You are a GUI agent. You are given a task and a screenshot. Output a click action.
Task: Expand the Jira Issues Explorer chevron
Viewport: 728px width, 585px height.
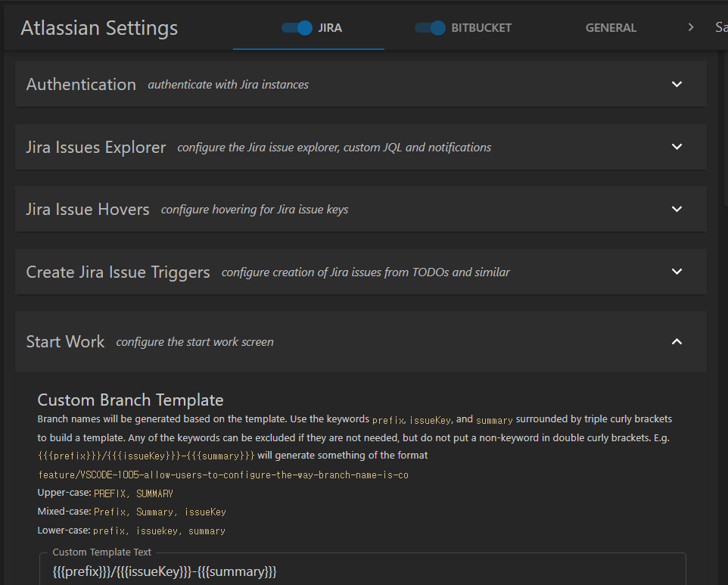[677, 147]
